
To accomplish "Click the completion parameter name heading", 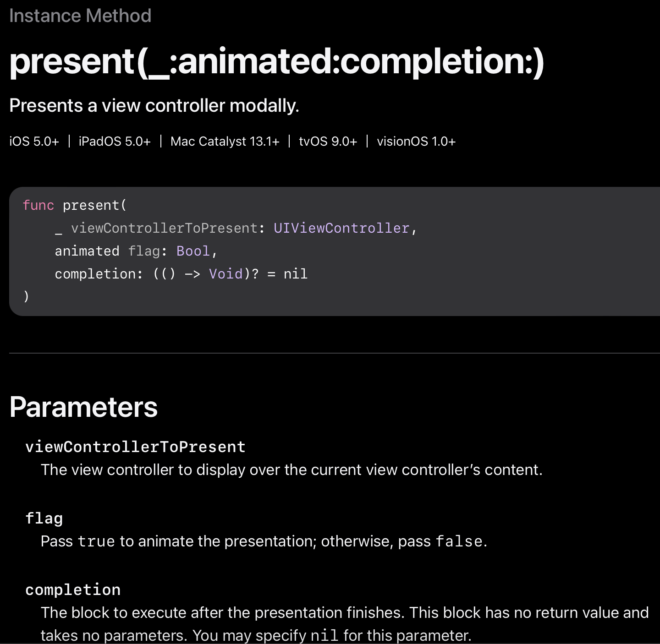I will click(73, 589).
